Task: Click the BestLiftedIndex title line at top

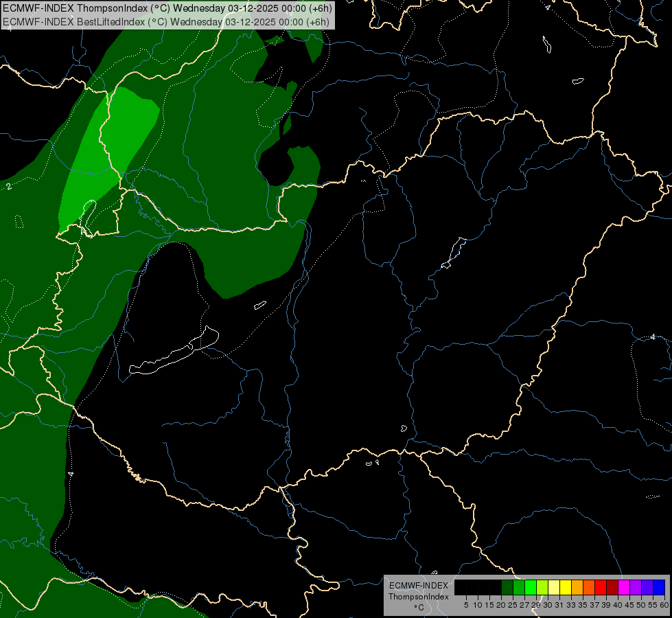Action: [x=165, y=22]
